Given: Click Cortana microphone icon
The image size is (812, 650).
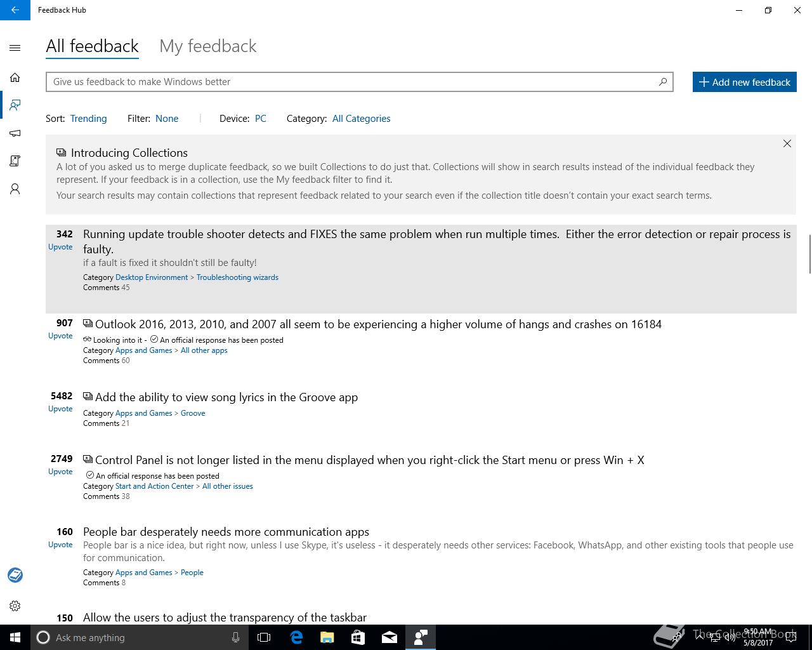Looking at the screenshot, I should (235, 637).
